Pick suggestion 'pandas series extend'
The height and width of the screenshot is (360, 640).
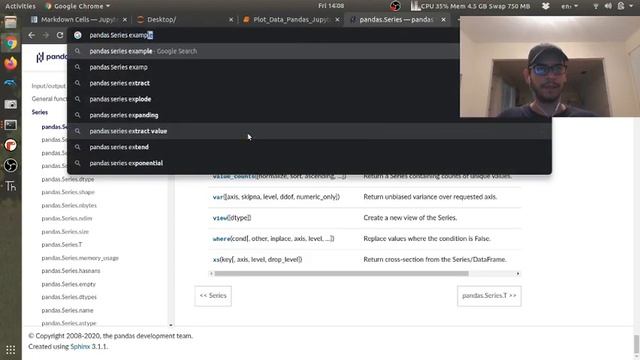(309, 147)
